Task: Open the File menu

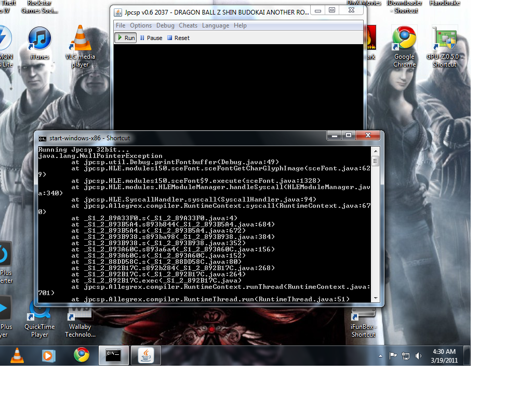Action: (x=121, y=25)
